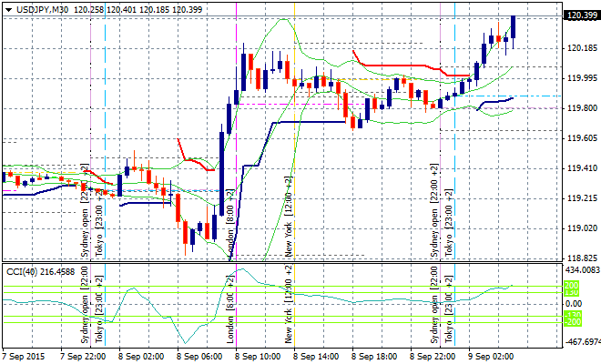Click the 118.820 price axis label
The height and width of the screenshot is (364, 601).
tap(581, 258)
